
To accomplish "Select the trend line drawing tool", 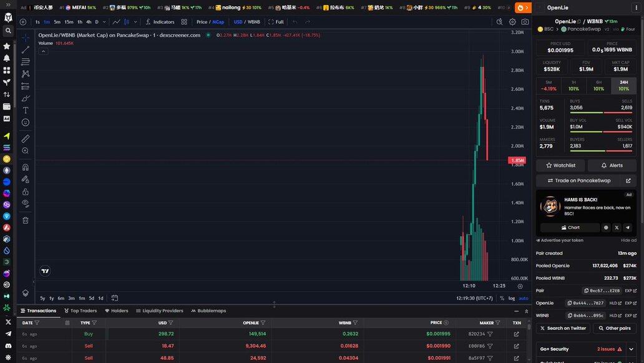I will point(26,50).
